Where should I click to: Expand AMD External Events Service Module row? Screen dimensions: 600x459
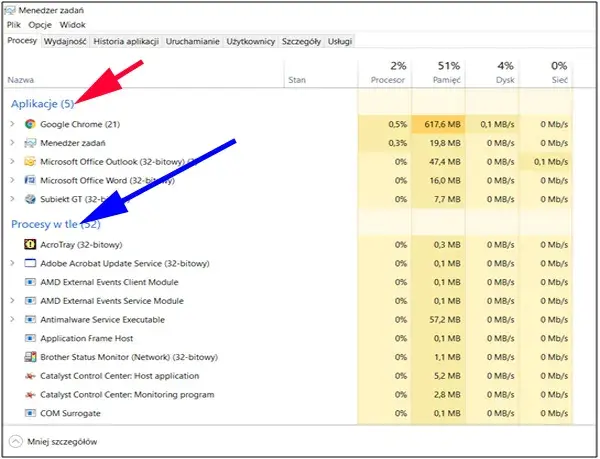coord(12,301)
